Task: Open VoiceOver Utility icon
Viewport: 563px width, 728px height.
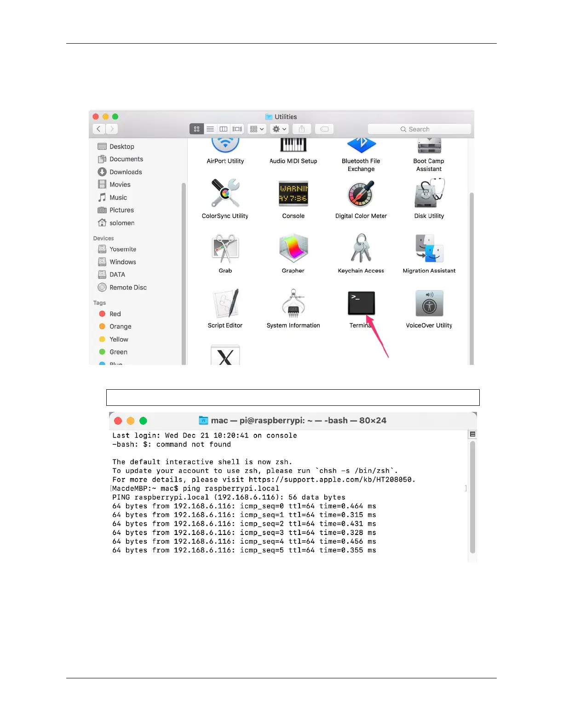Action: [x=429, y=303]
